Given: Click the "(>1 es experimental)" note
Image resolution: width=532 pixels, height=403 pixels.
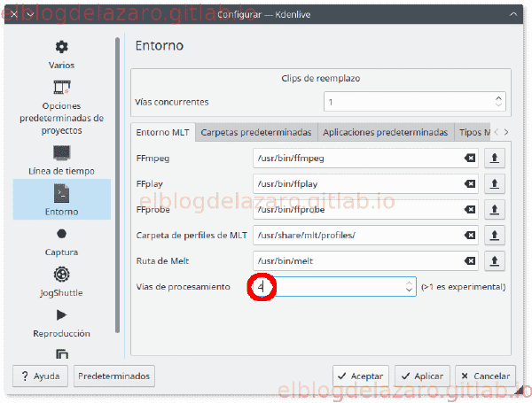Looking at the screenshot, I should (x=463, y=287).
